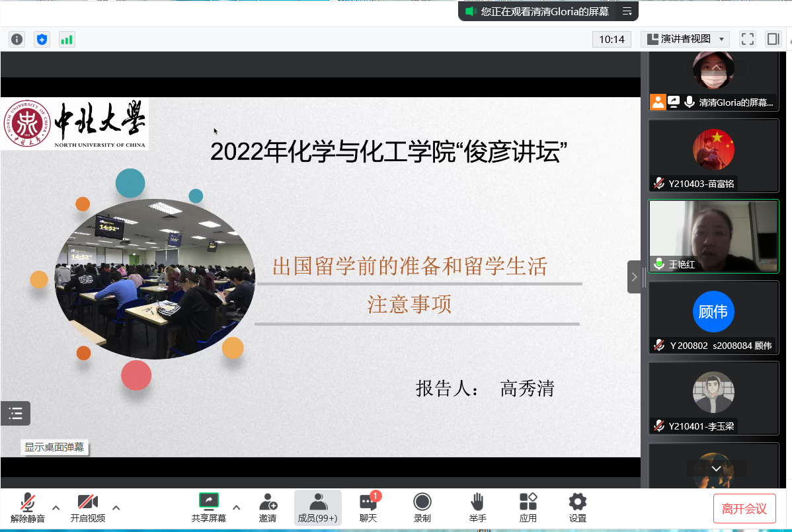The image size is (792, 532).
Task: Open the Members list panel
Action: coord(317,508)
